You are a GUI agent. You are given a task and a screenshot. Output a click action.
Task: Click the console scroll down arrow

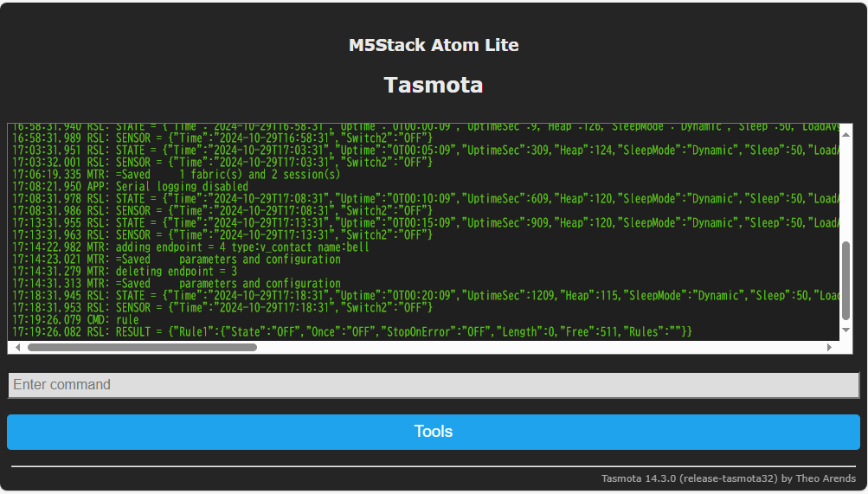(x=845, y=330)
